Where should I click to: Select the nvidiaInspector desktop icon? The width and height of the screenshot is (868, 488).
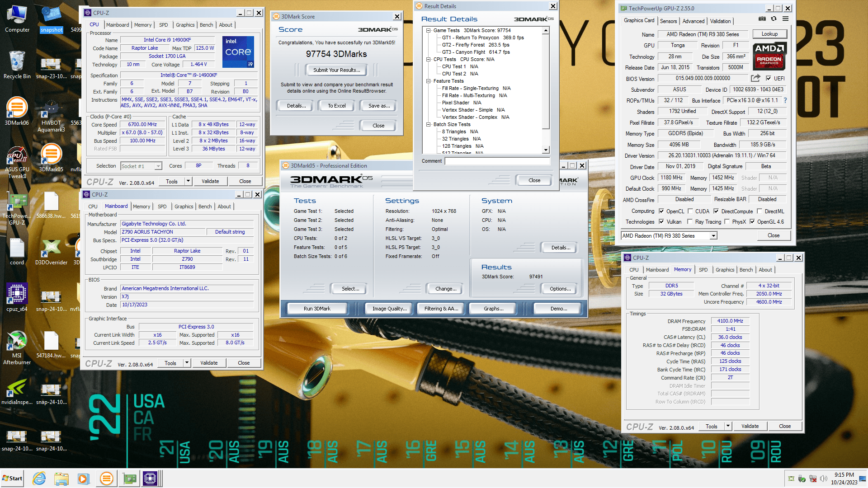(17, 391)
